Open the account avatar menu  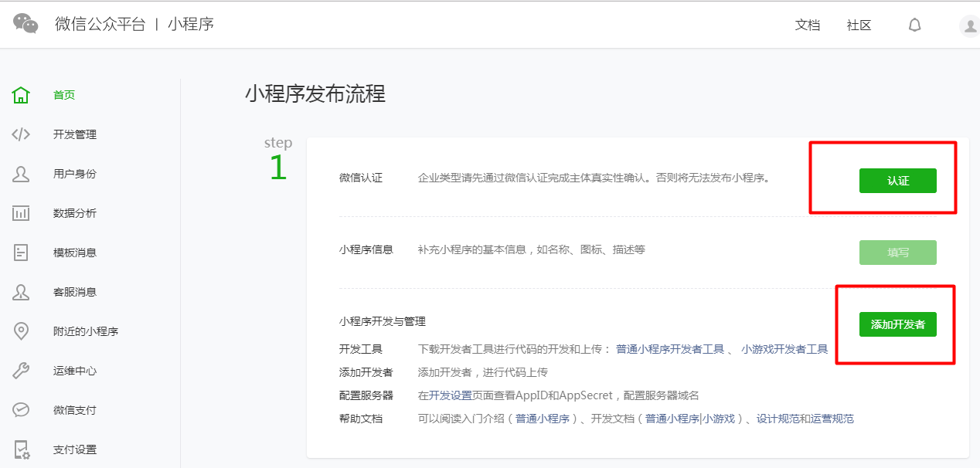(969, 25)
